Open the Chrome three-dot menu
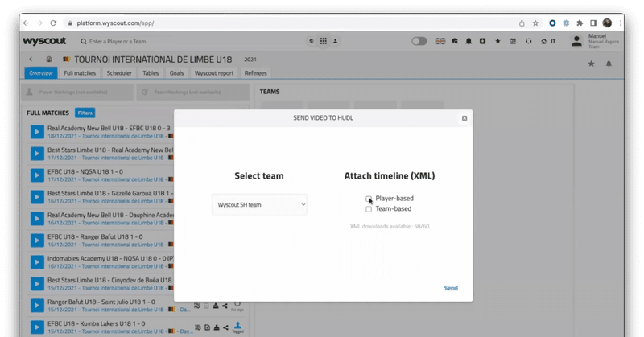This screenshot has width=644, height=337. 620,23
